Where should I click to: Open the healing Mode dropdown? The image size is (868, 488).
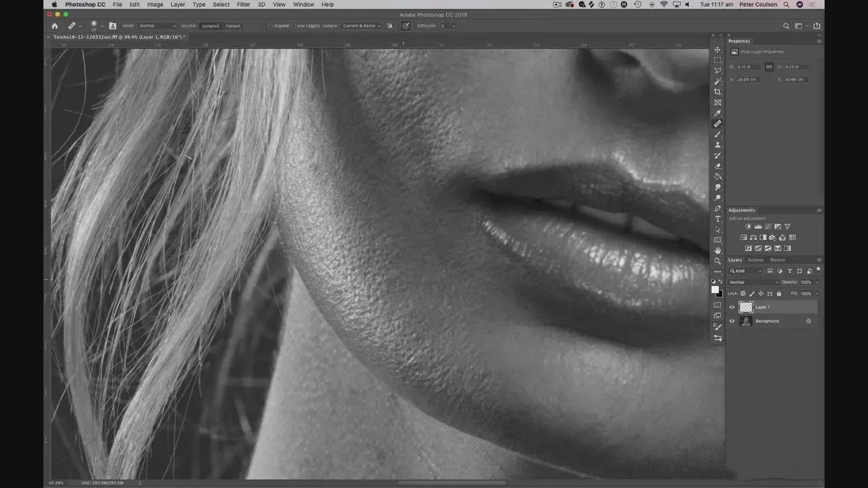[x=157, y=26]
